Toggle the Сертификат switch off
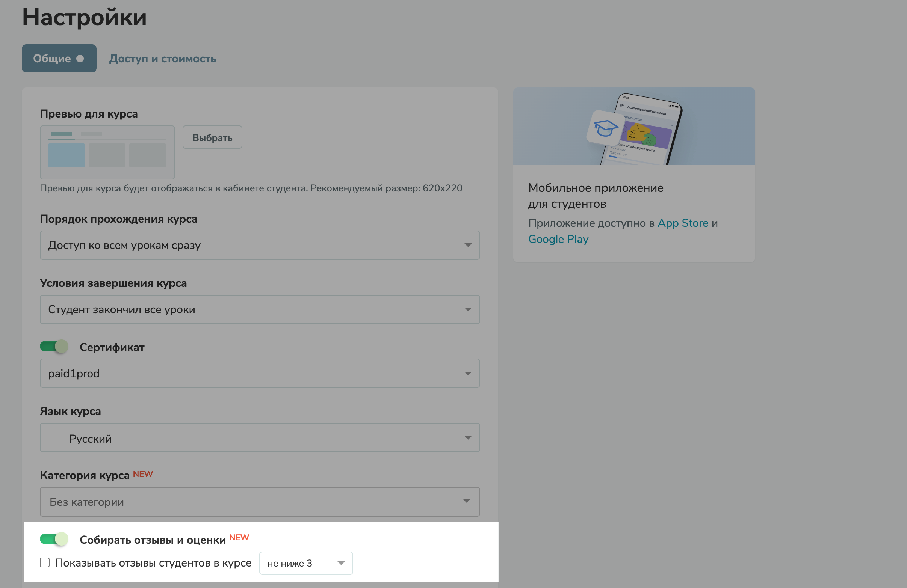Screen dimensions: 907x588 click(54, 347)
